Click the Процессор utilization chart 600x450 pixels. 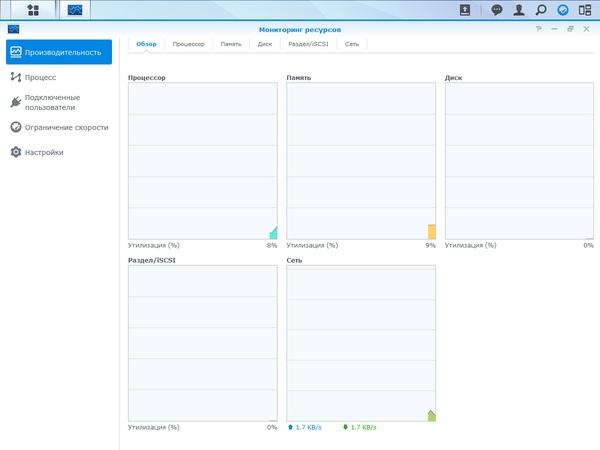point(203,161)
